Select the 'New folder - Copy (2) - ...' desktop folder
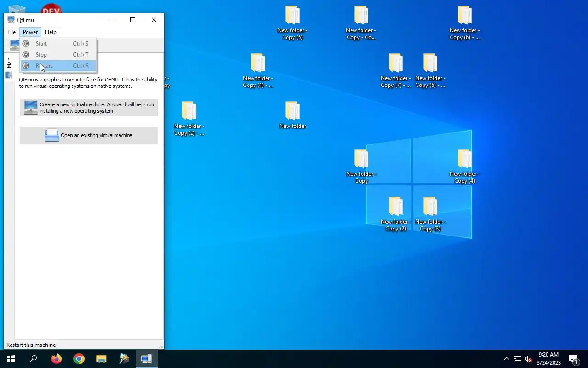The width and height of the screenshot is (588, 368). click(189, 119)
